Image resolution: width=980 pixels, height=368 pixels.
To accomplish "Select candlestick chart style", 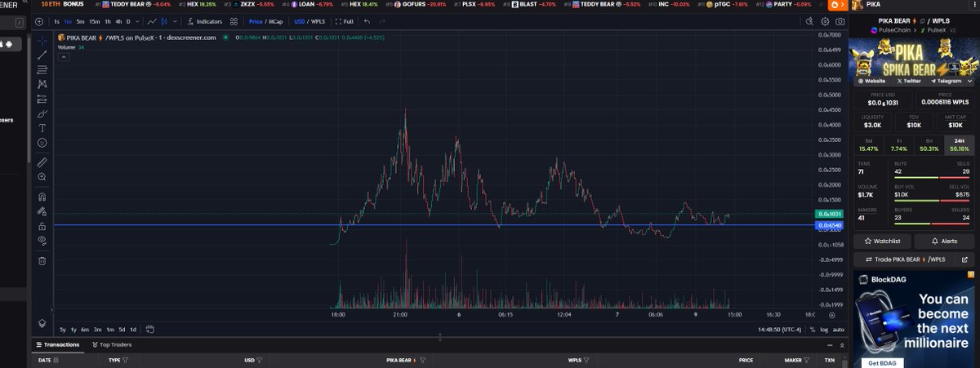I will 164,21.
